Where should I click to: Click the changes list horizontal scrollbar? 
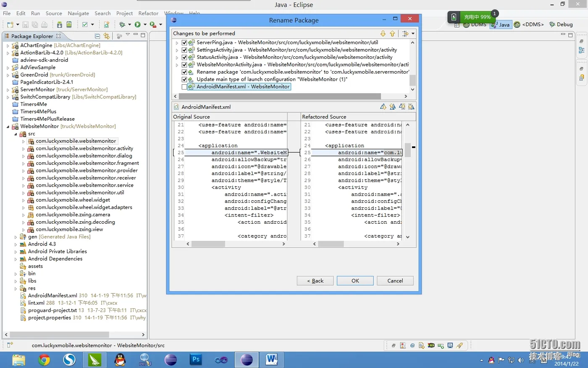click(x=279, y=96)
